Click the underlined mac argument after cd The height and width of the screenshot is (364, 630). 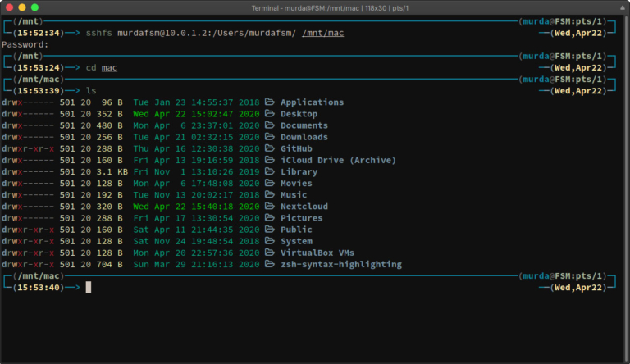(x=109, y=67)
